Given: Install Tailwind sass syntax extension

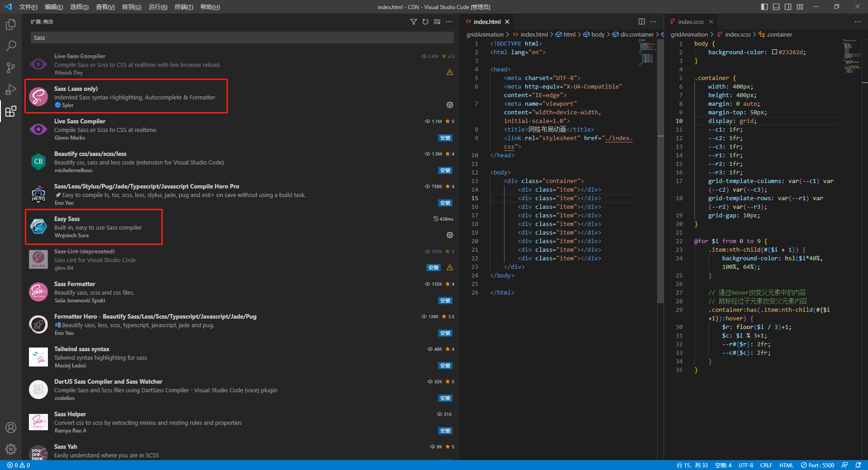Looking at the screenshot, I should click(445, 366).
